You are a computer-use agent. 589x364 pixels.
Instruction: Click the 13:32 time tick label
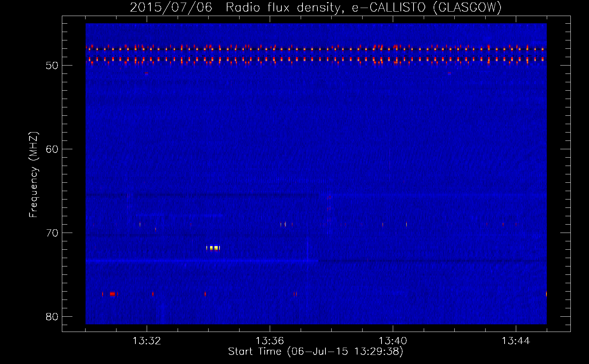click(x=147, y=341)
